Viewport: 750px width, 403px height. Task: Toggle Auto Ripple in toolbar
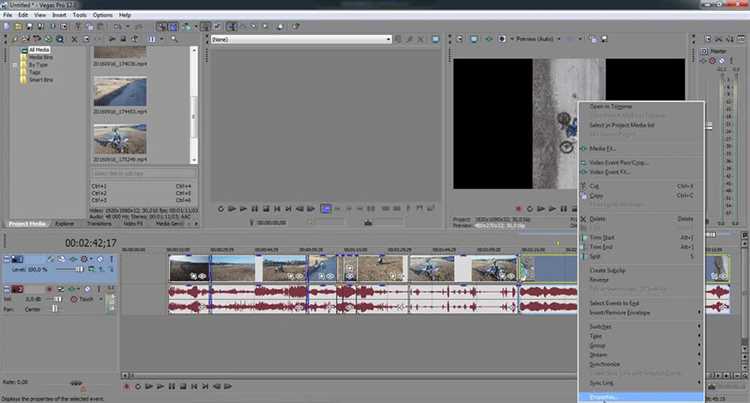coord(186,27)
